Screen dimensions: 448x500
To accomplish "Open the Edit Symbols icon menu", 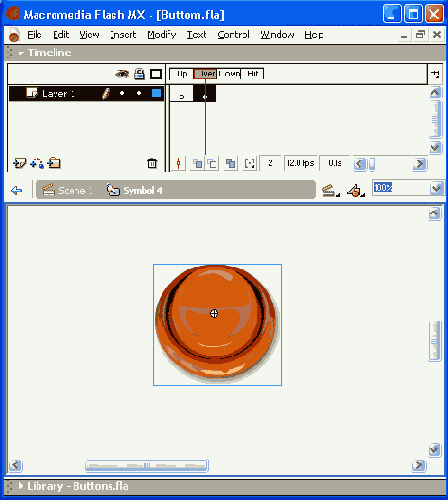I will tap(356, 191).
